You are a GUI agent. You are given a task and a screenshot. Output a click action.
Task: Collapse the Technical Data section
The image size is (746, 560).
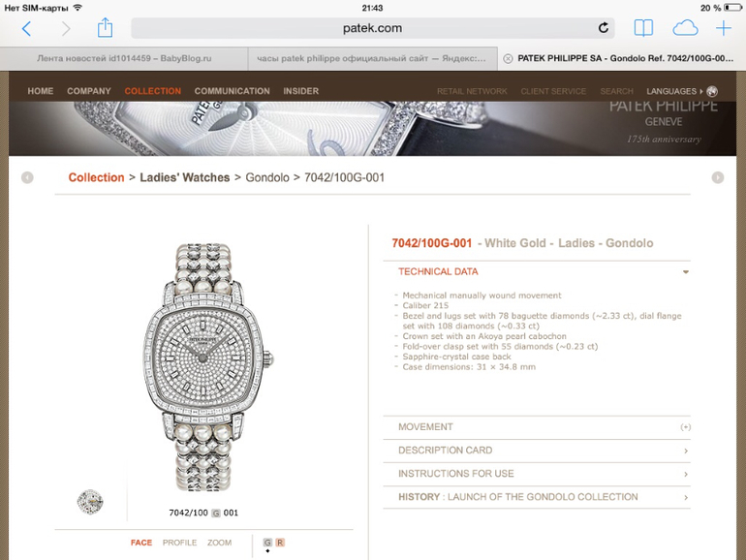click(x=686, y=272)
